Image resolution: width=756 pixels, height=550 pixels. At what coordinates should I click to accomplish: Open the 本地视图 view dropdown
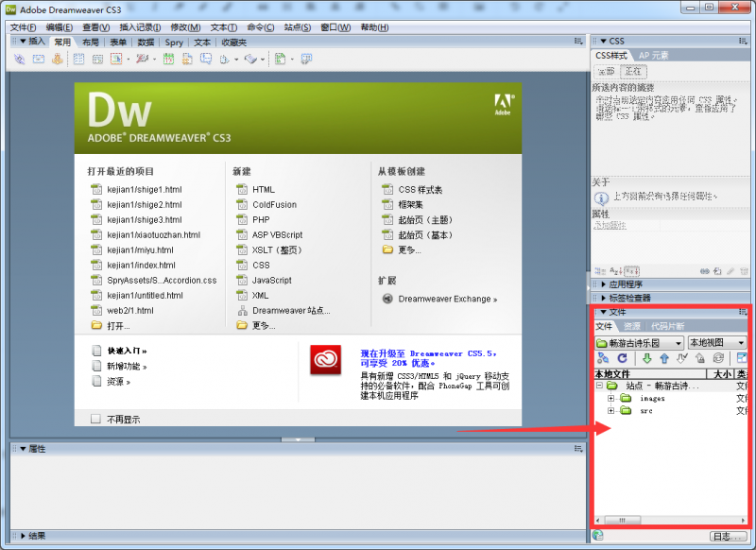(717, 343)
